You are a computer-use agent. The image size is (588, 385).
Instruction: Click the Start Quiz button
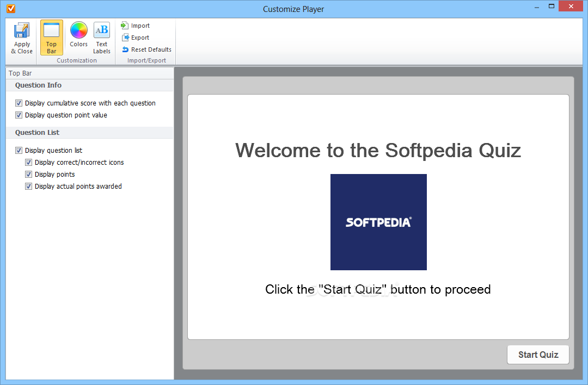(x=538, y=355)
